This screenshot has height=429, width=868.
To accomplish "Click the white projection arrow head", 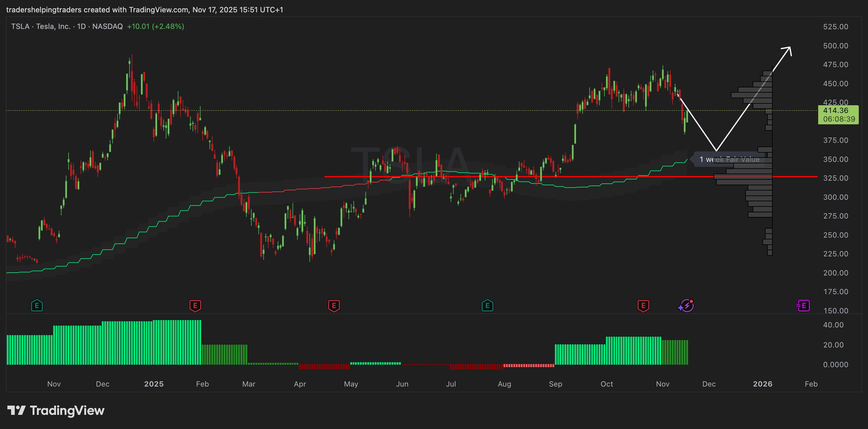I will click(x=788, y=50).
